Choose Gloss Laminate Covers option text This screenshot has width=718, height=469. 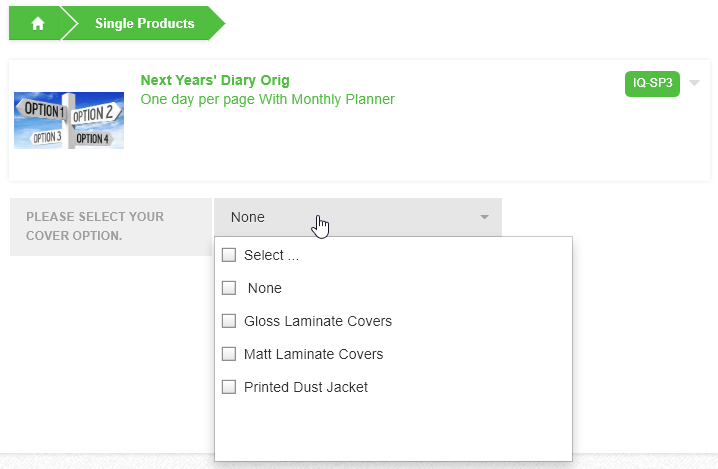click(318, 321)
